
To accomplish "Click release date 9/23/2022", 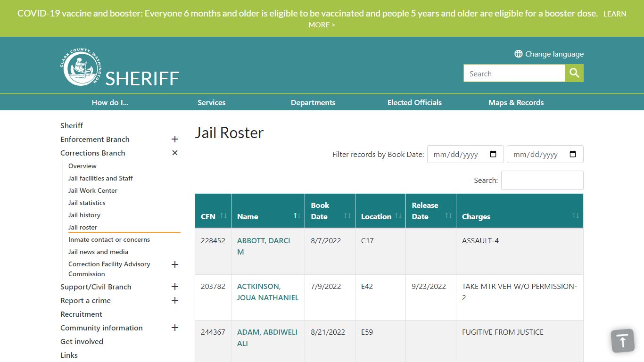I will point(429,286).
